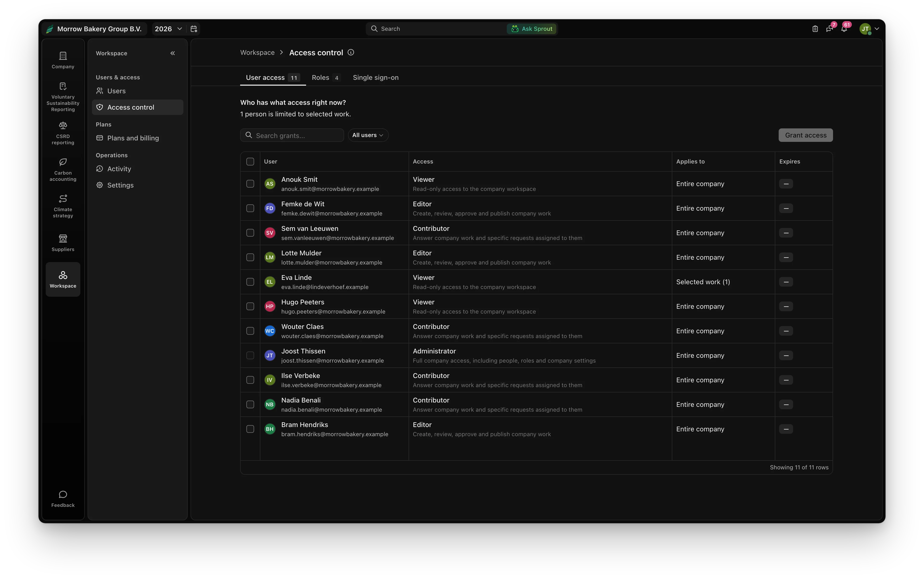The width and height of the screenshot is (924, 579).
Task: Open the Company section in sidebar
Action: (63, 60)
